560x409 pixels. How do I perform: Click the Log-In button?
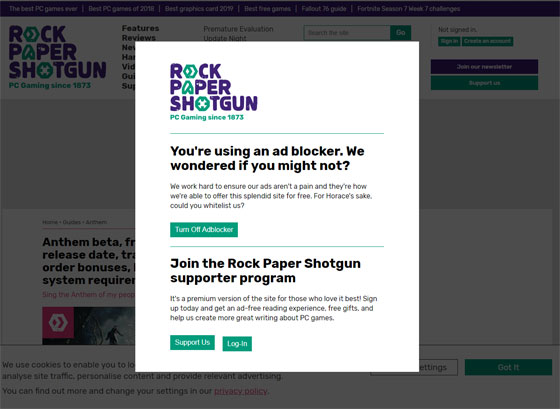[x=237, y=344]
